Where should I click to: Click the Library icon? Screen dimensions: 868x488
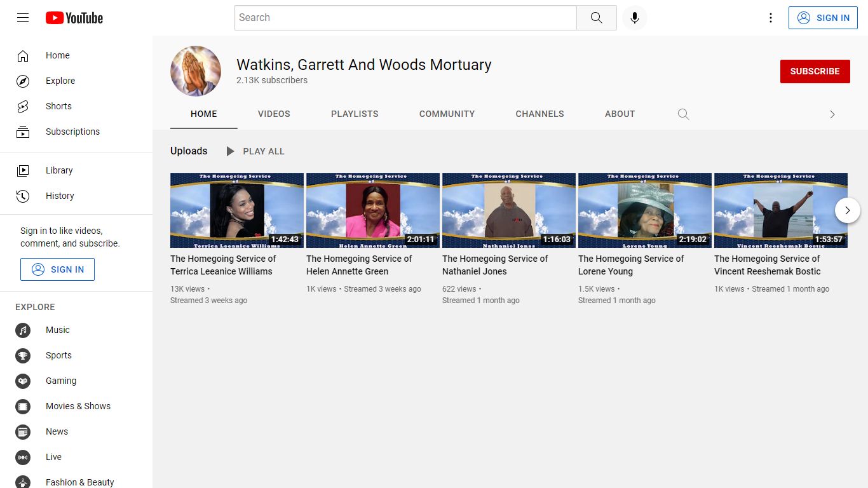point(23,170)
